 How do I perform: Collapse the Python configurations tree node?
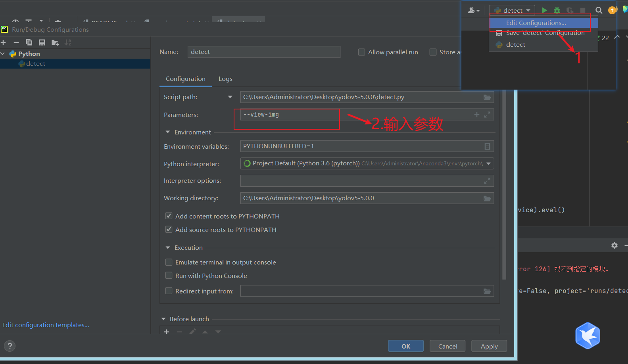coord(3,54)
